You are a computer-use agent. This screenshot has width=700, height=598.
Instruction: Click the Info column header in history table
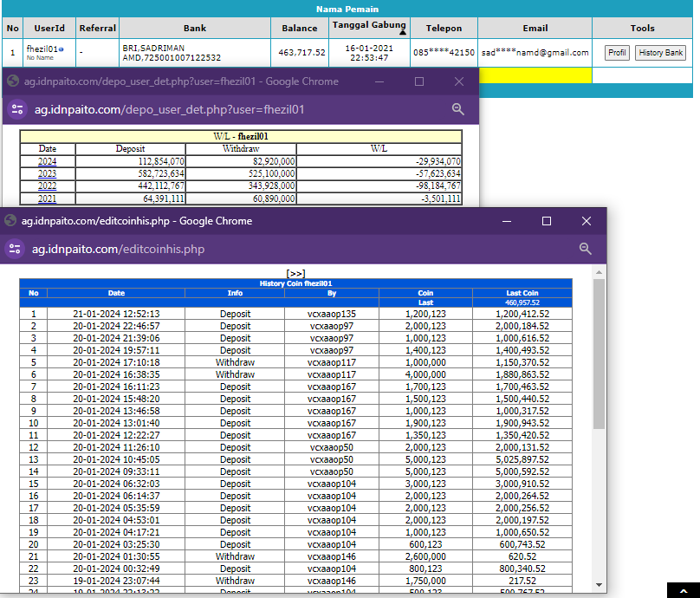tap(235, 293)
